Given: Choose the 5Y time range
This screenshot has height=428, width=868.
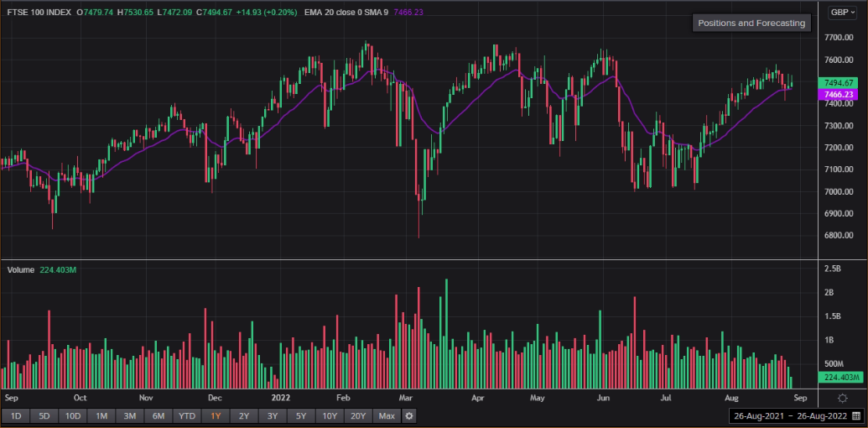Looking at the screenshot, I should click(x=301, y=415).
